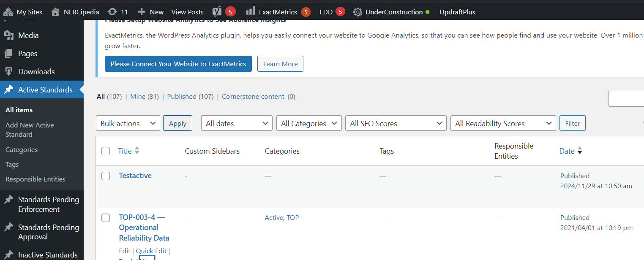Open the UpdraftPlus admin bar menu
This screenshot has width=644, height=260.
457,12
